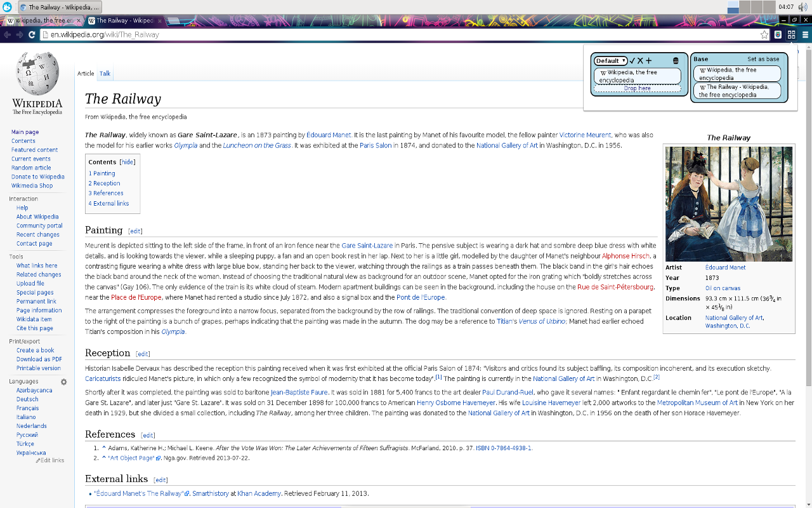This screenshot has width=812, height=508.
Task: Select The Railway entry in the Base group
Action: click(x=737, y=91)
